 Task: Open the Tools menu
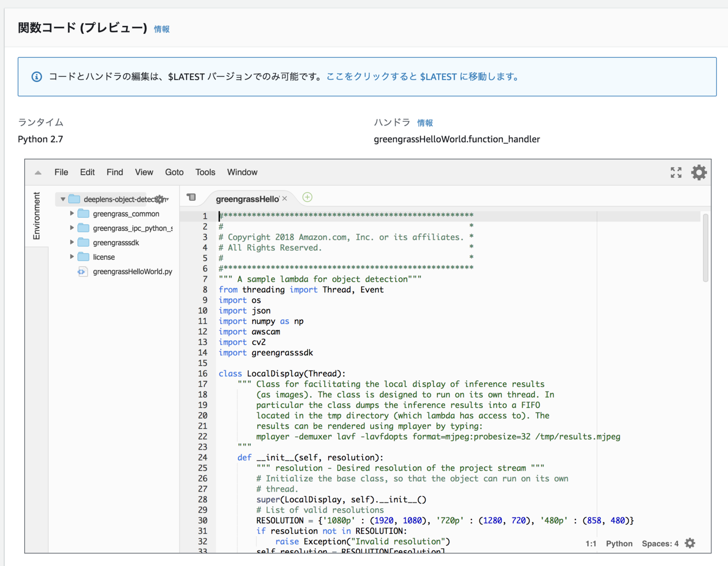click(x=205, y=172)
